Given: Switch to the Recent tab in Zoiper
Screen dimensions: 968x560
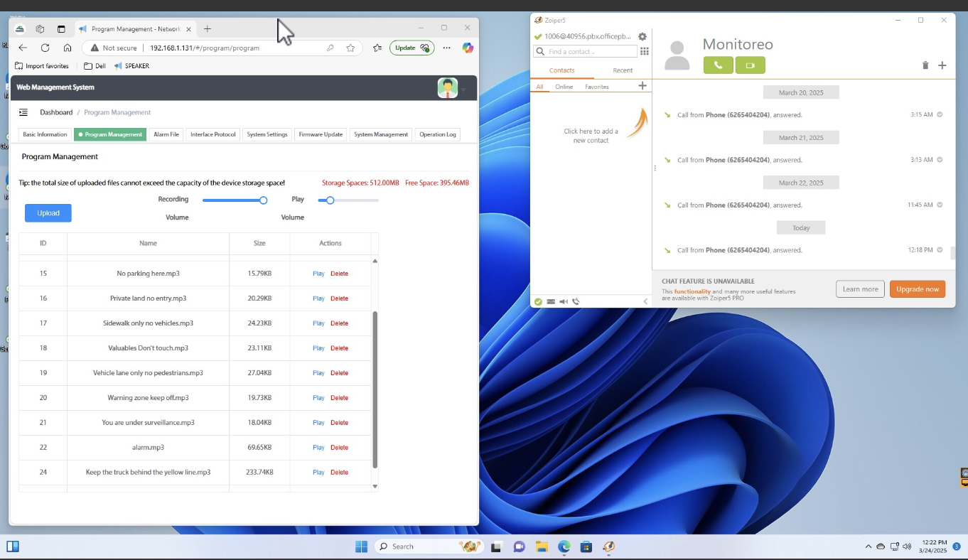Looking at the screenshot, I should click(x=623, y=70).
